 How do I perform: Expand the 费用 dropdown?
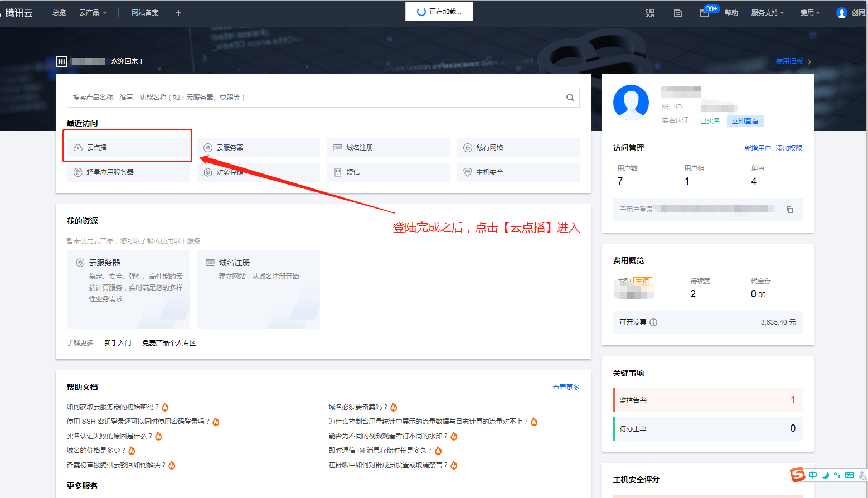(x=810, y=13)
